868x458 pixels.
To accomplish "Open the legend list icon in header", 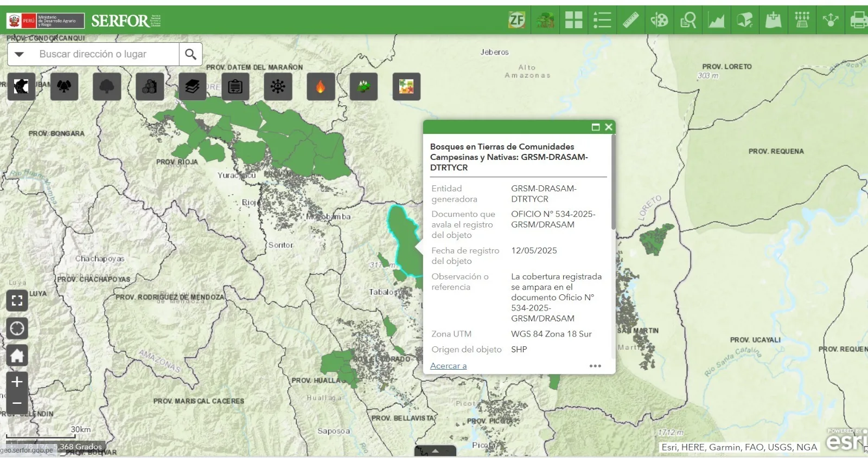I will [x=602, y=21].
